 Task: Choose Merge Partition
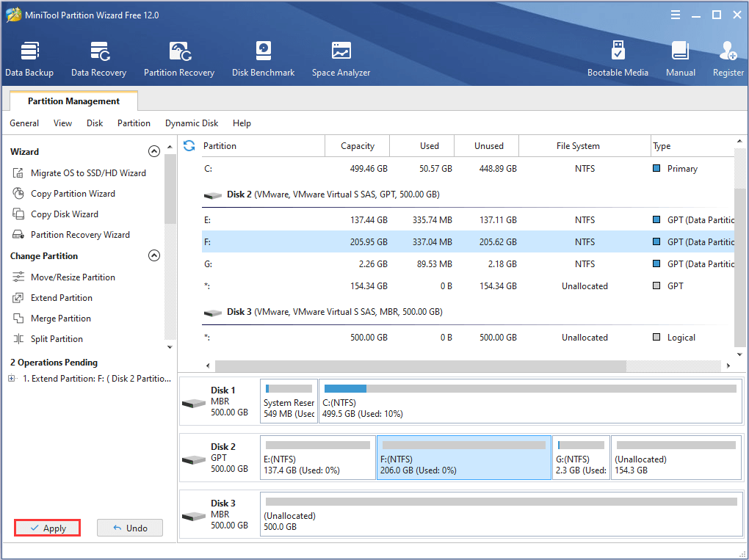coord(51,318)
